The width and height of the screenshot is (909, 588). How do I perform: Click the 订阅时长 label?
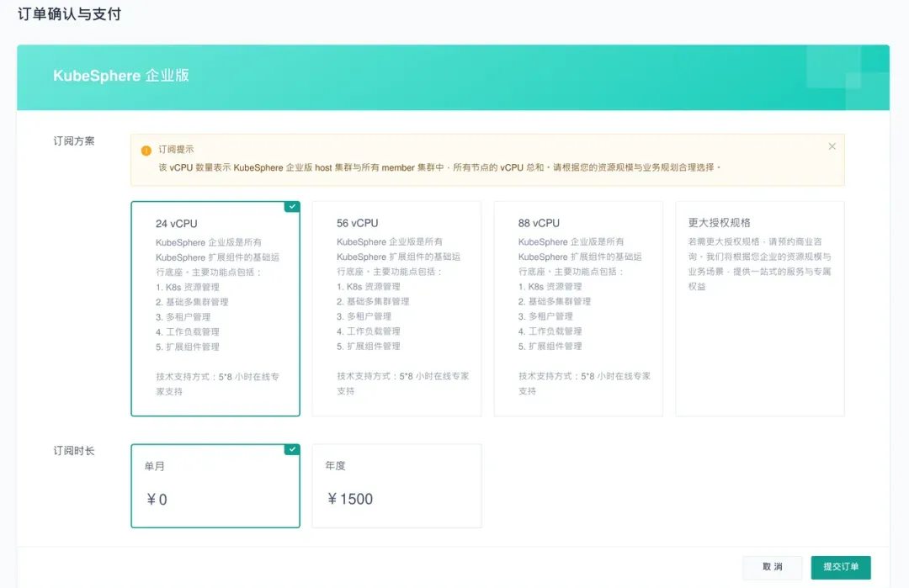(73, 451)
